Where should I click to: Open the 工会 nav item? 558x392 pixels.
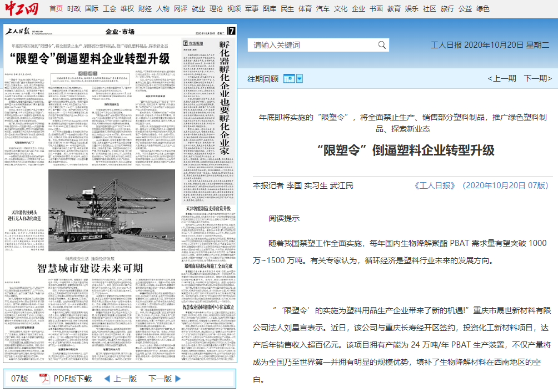pyautogui.click(x=109, y=8)
